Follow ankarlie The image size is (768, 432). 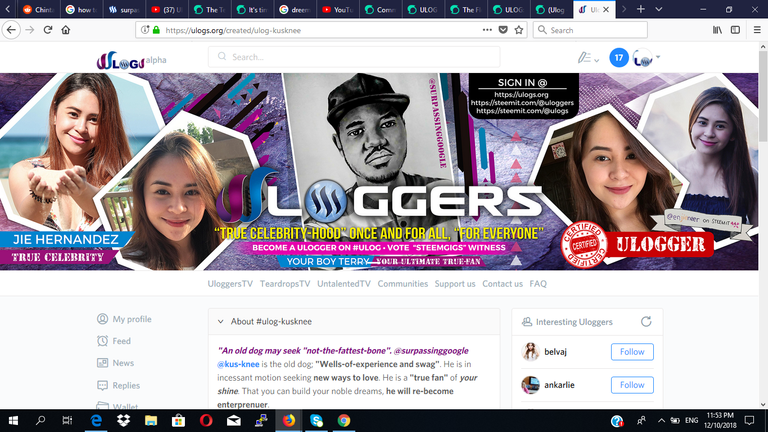632,385
